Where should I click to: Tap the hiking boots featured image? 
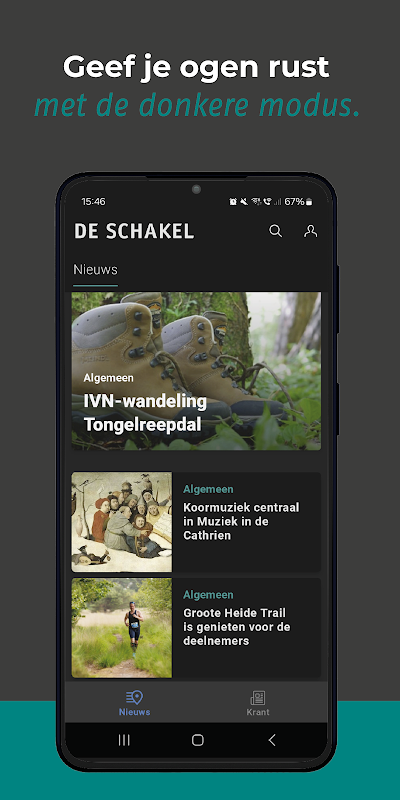tap(196, 371)
